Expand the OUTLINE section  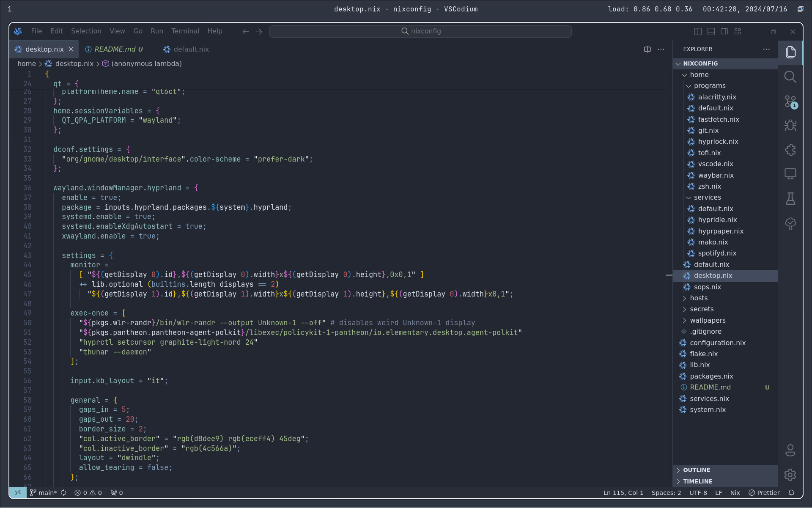697,470
